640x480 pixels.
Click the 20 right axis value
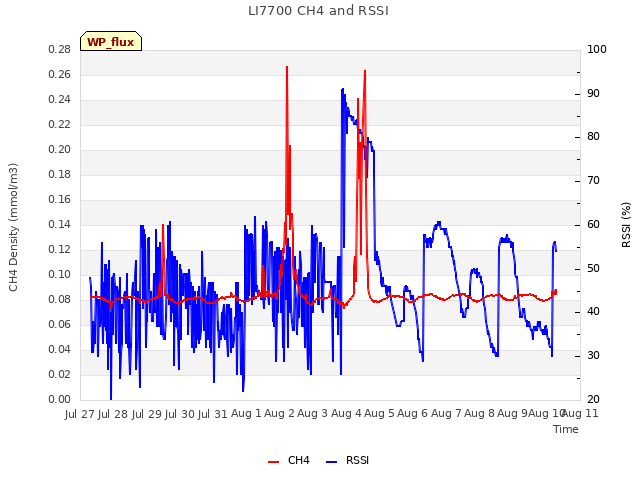[593, 400]
